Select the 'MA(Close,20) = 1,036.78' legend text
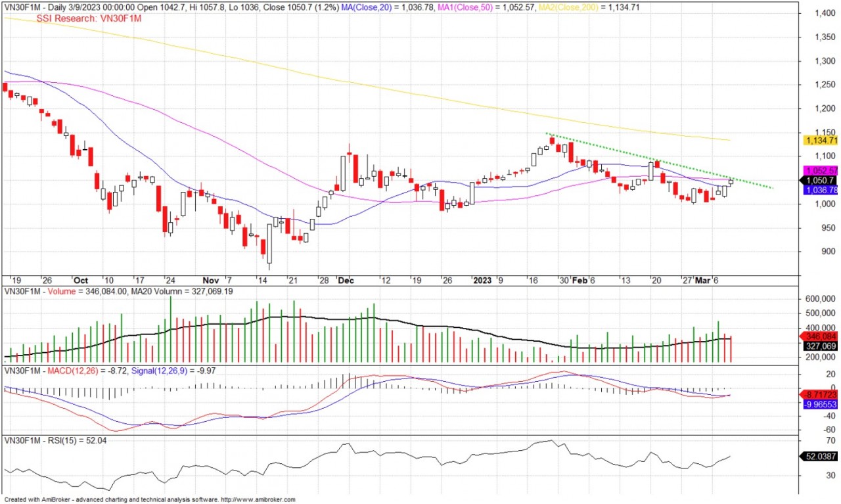The height and width of the screenshot is (504, 841). 396,8
